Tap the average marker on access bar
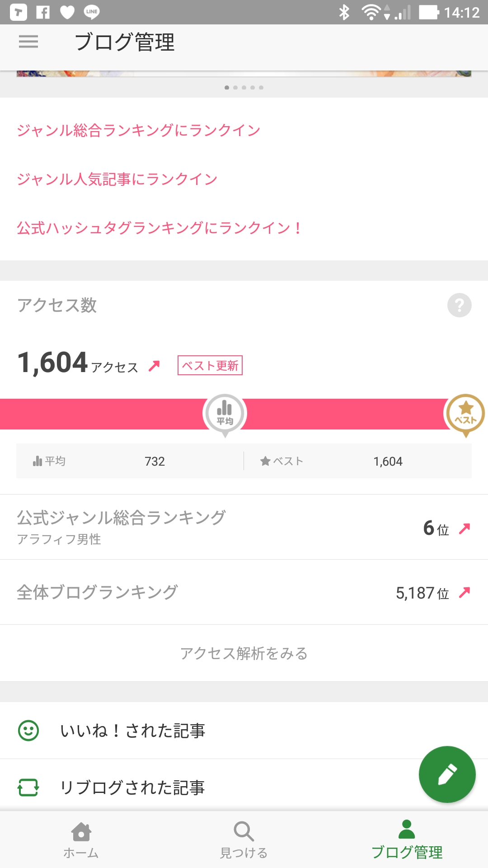The width and height of the screenshot is (488, 868). pyautogui.click(x=225, y=414)
